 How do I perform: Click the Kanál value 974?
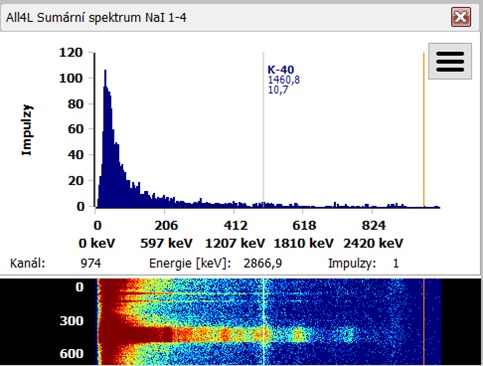pos(90,264)
